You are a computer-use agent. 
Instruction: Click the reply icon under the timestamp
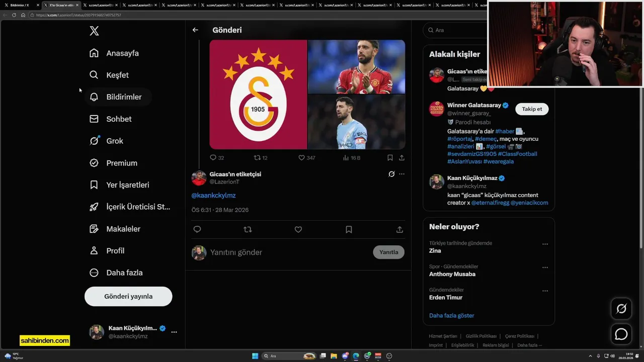pos(197,229)
